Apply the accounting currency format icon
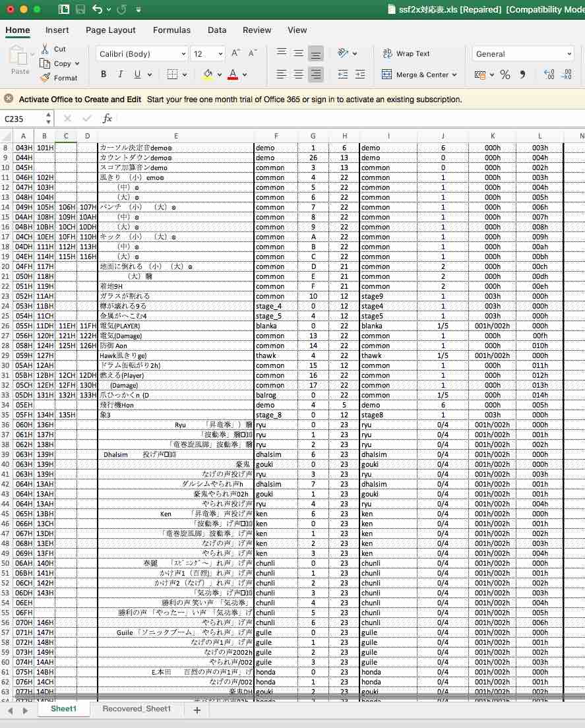The height and width of the screenshot is (728, 585). click(479, 75)
